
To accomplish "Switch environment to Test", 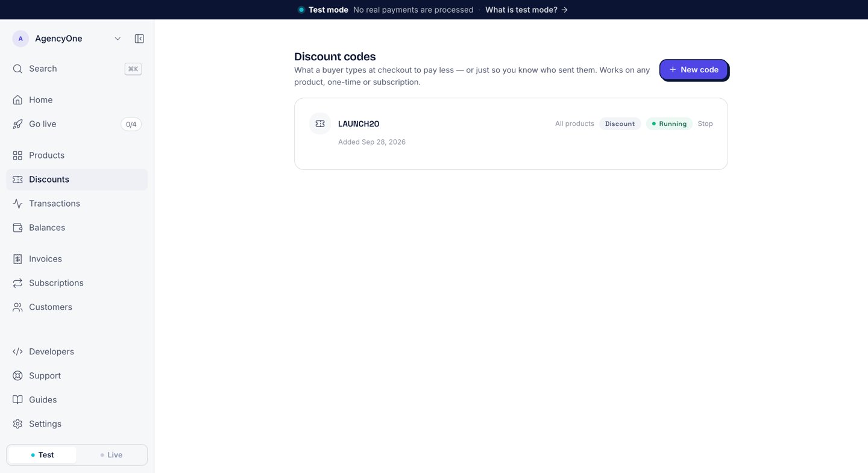I will 42,455.
